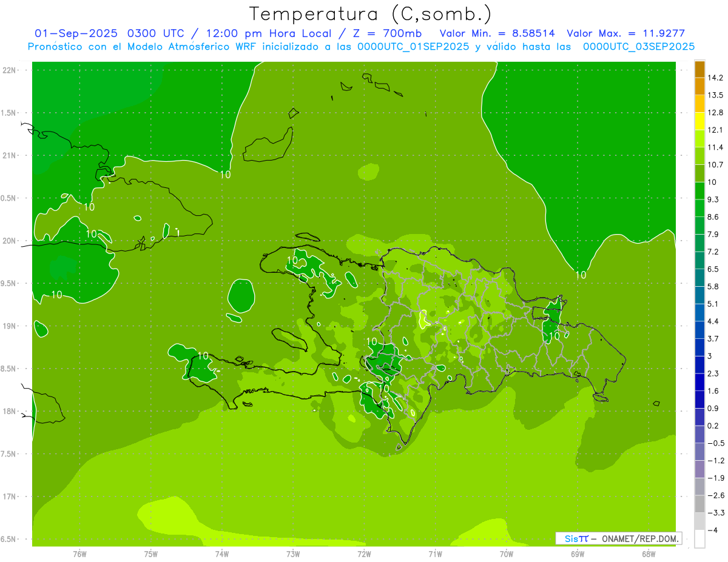Click the "70W" longitude axis label
The height and width of the screenshot is (562, 728).
(507, 554)
